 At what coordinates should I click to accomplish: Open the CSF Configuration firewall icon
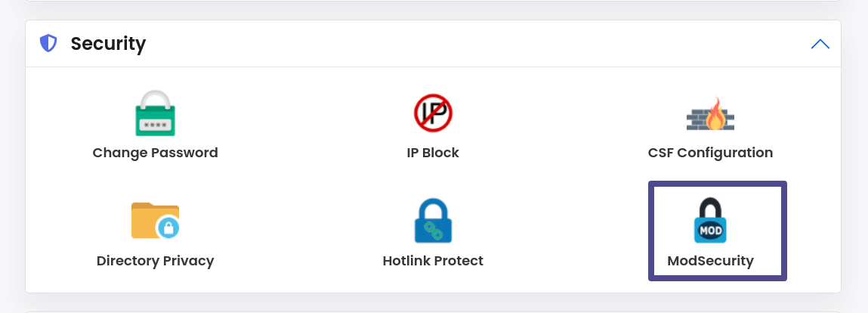tap(710, 114)
